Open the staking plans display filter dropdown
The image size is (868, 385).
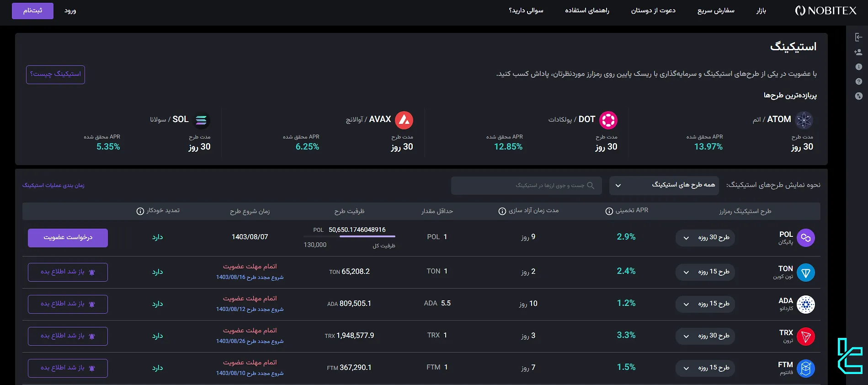[x=664, y=185]
